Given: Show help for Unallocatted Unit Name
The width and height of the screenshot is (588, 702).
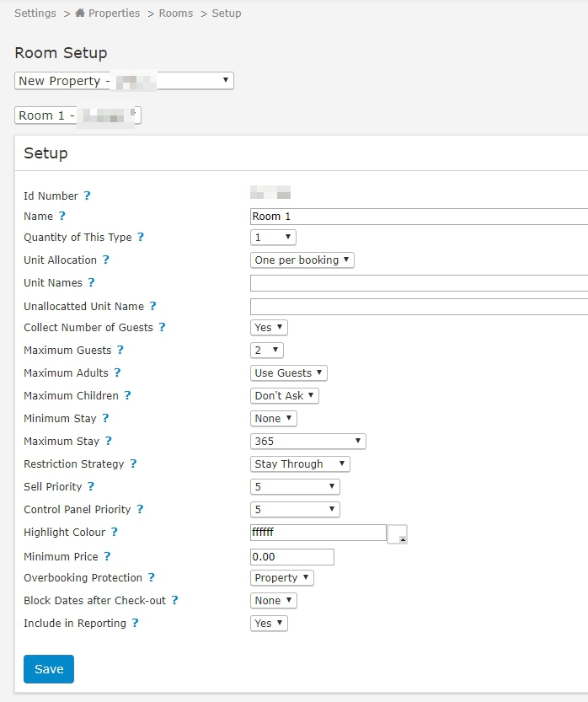Looking at the screenshot, I should [x=153, y=306].
